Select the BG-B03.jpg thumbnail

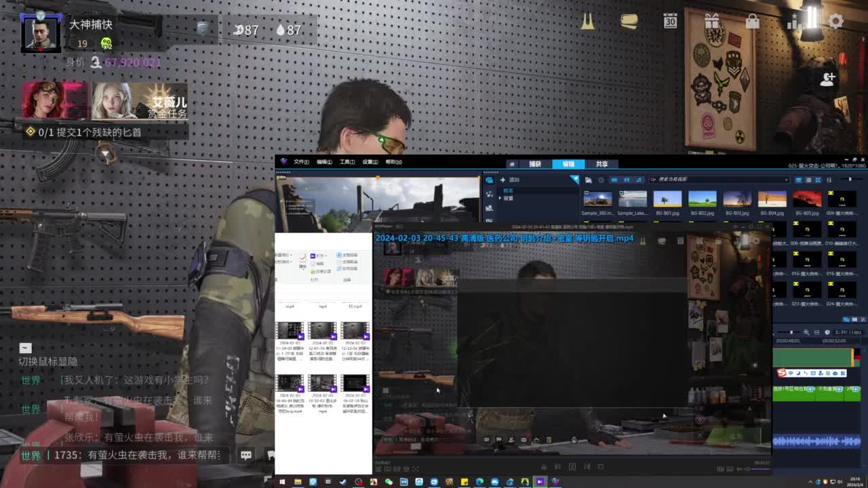[x=737, y=199]
